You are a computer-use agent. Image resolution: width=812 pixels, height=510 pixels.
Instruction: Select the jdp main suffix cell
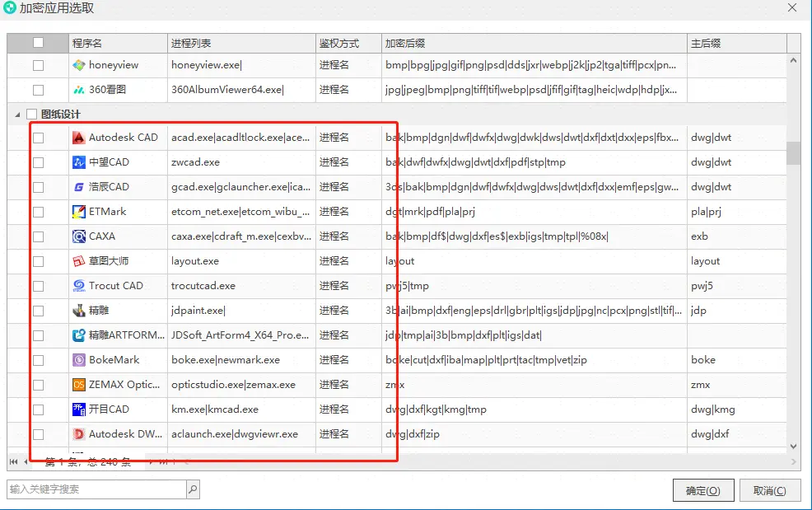(x=737, y=311)
